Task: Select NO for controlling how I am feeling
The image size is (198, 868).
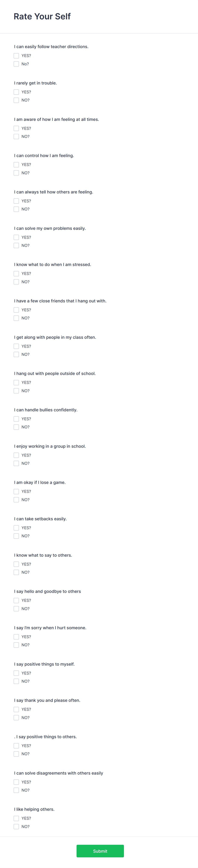Action: pos(16,173)
